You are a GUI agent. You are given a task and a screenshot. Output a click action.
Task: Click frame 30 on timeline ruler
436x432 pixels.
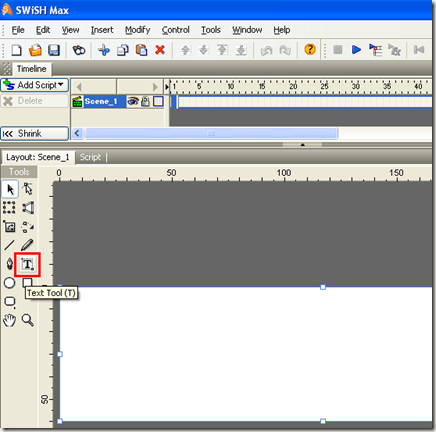(356, 86)
